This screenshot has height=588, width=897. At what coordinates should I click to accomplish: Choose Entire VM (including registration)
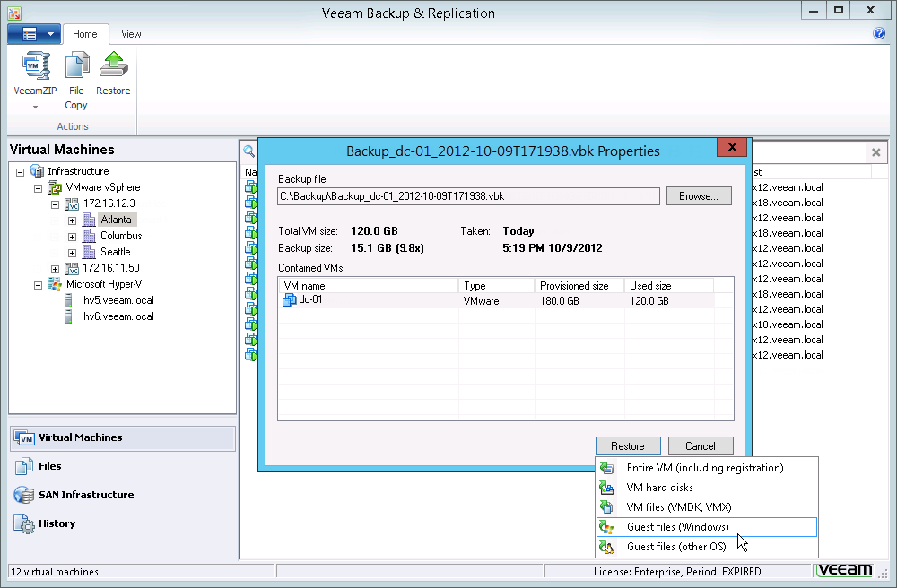click(704, 468)
